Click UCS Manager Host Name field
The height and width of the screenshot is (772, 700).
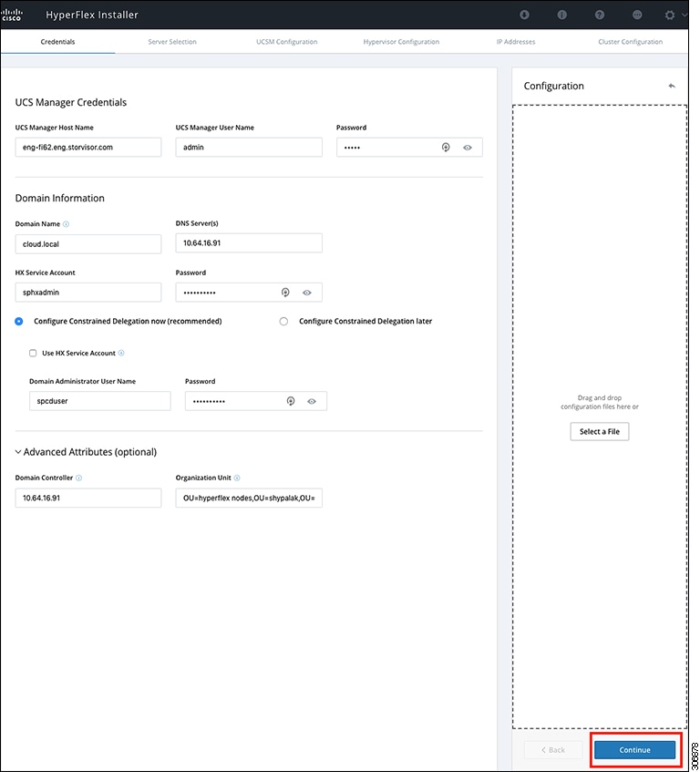click(88, 148)
